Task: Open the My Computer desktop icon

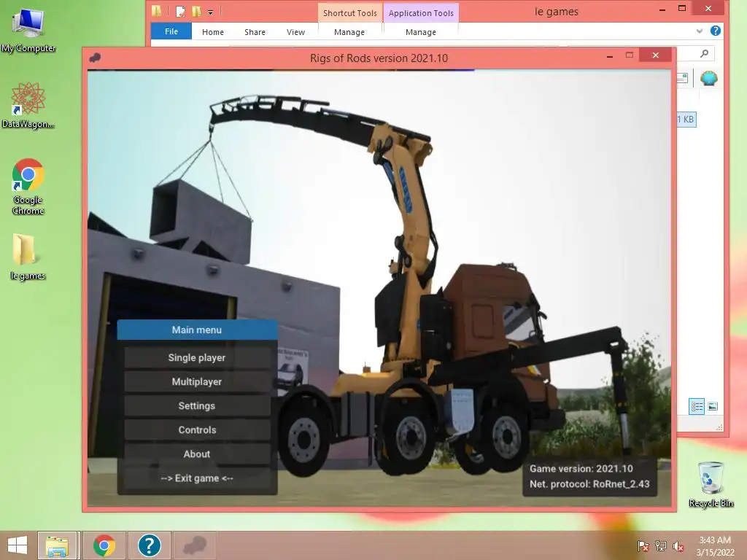Action: [28, 31]
